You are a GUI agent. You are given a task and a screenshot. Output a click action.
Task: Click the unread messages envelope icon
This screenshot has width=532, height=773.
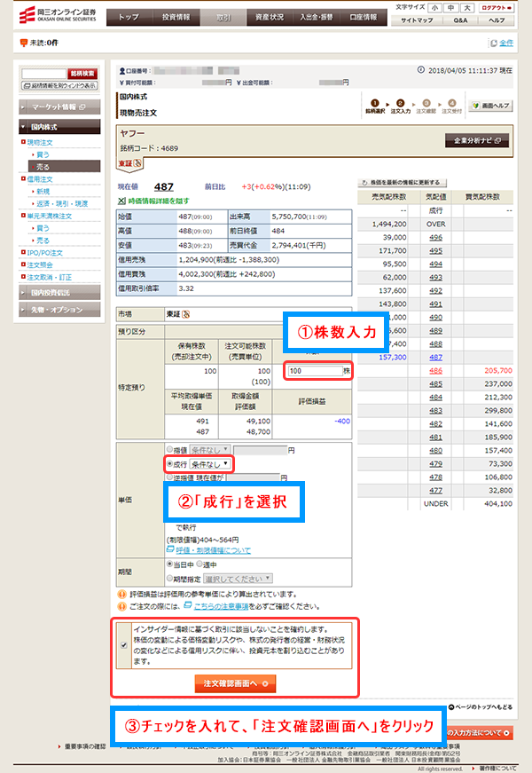point(23,43)
